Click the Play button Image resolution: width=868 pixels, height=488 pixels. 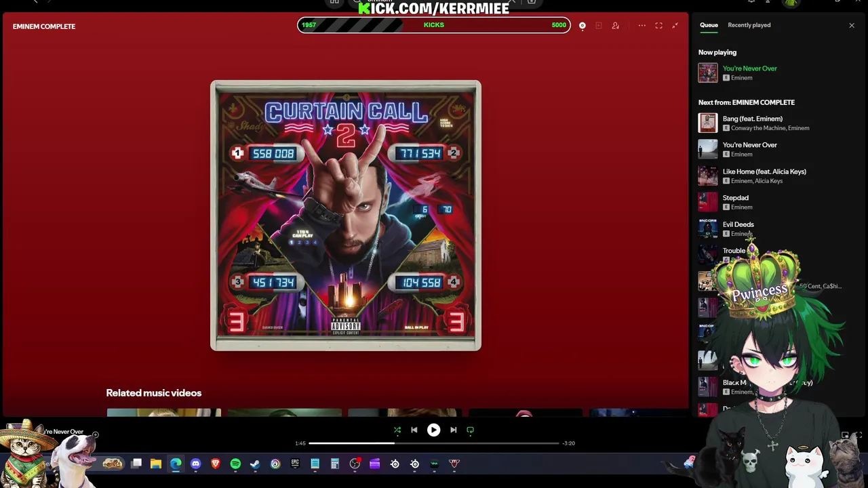[x=433, y=430]
